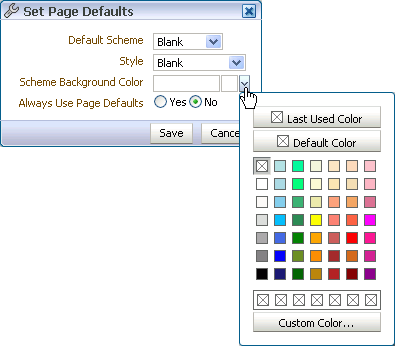Pick the highlighted no-color swatch in the grid
Viewport: 395px width, 361px height.
[262, 166]
